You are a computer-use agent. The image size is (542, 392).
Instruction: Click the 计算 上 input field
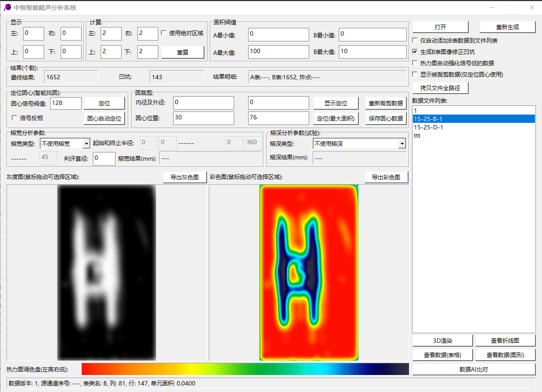pos(111,52)
